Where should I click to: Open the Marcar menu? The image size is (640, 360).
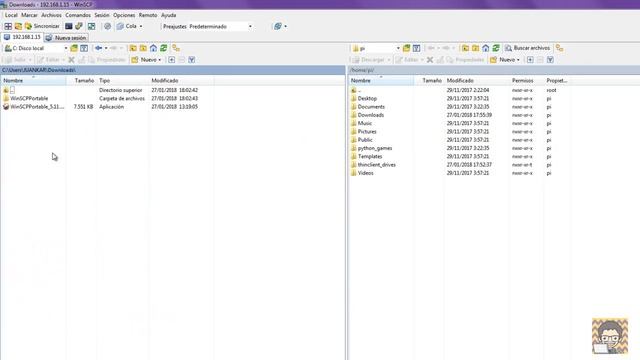pos(29,15)
